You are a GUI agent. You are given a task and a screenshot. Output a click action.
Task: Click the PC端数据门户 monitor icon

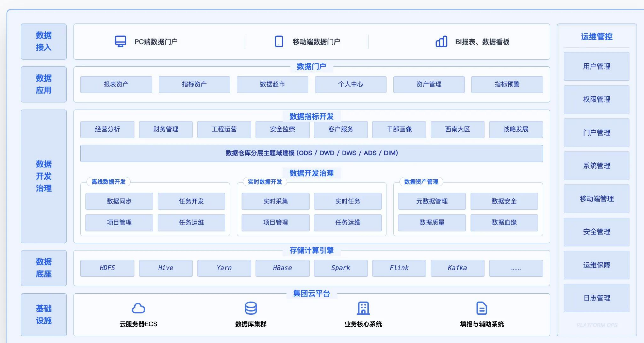pos(121,41)
